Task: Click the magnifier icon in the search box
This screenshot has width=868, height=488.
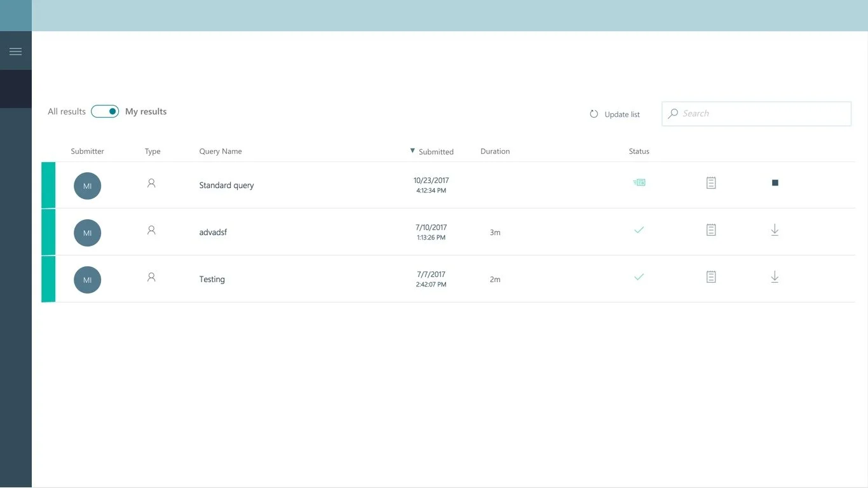Action: [x=674, y=113]
